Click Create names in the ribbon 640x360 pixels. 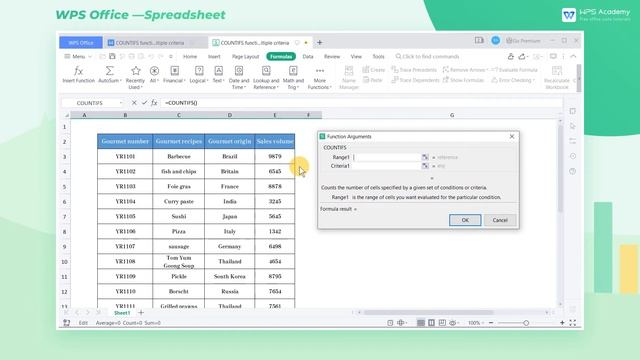373,70
